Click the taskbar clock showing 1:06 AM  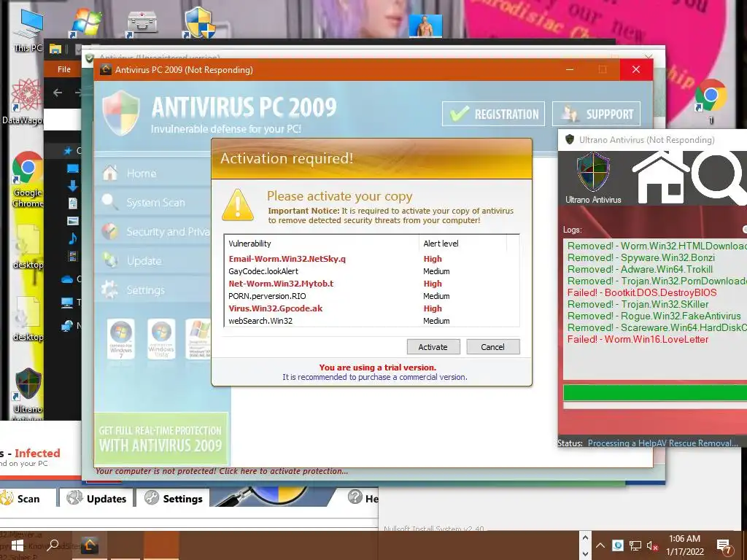point(684,545)
